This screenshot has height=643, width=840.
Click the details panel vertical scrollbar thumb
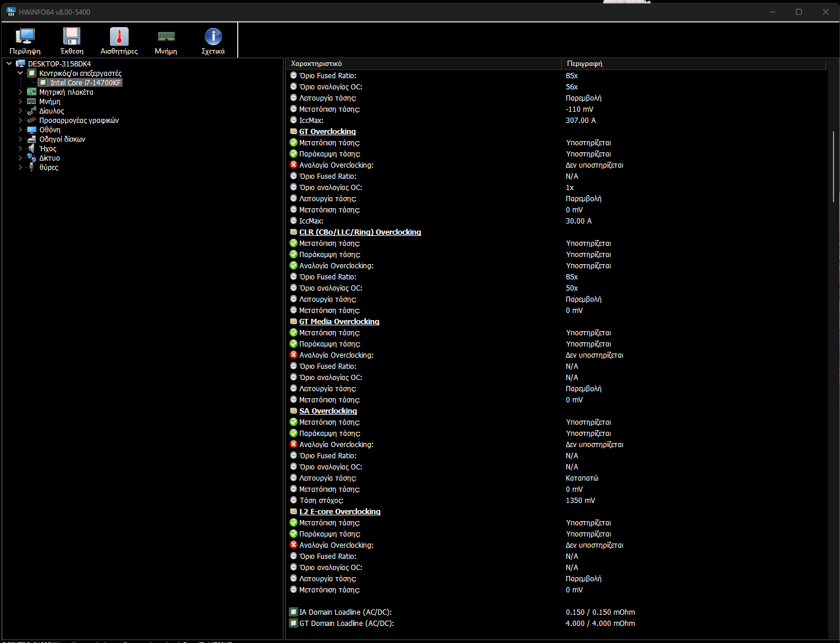click(833, 166)
